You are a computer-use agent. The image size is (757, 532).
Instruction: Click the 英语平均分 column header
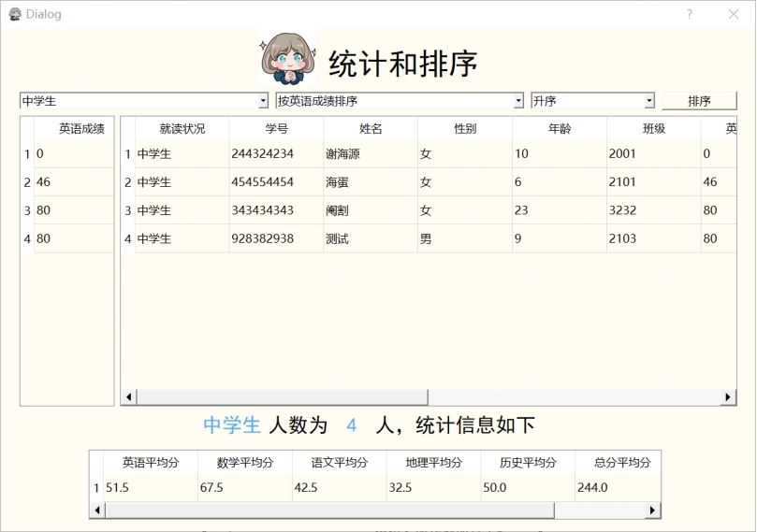[151, 463]
